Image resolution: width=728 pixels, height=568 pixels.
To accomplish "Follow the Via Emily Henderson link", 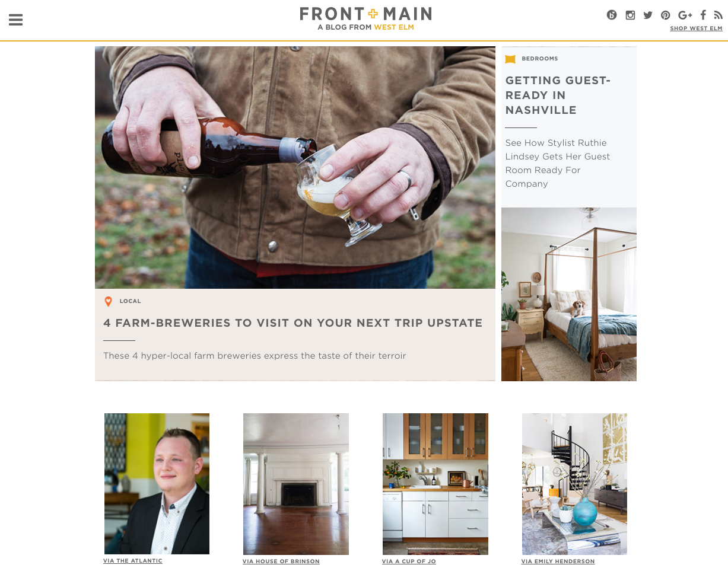I will tap(558, 561).
